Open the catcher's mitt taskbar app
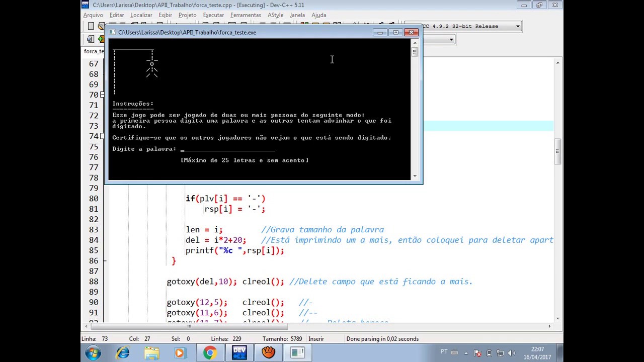 [x=268, y=353]
